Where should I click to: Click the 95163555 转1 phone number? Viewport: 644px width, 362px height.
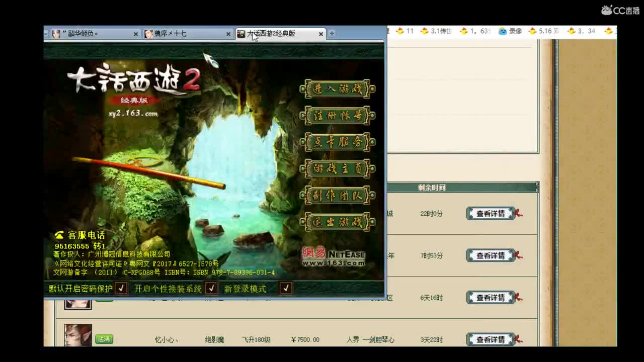80,246
